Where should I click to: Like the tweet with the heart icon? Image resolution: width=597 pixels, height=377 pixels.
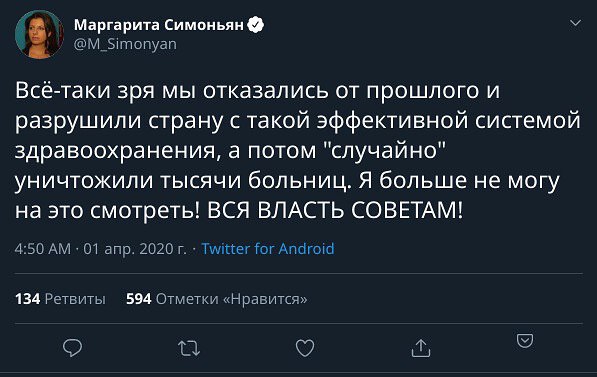[305, 348]
